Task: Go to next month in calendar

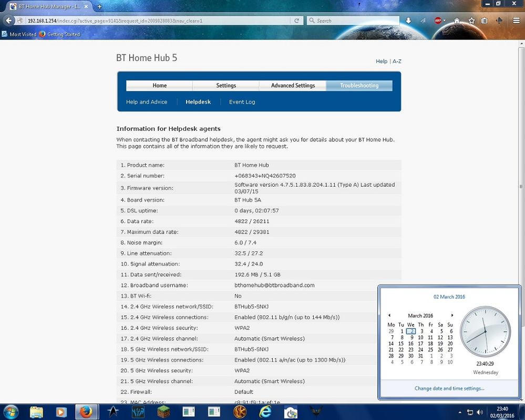Action: [x=452, y=315]
